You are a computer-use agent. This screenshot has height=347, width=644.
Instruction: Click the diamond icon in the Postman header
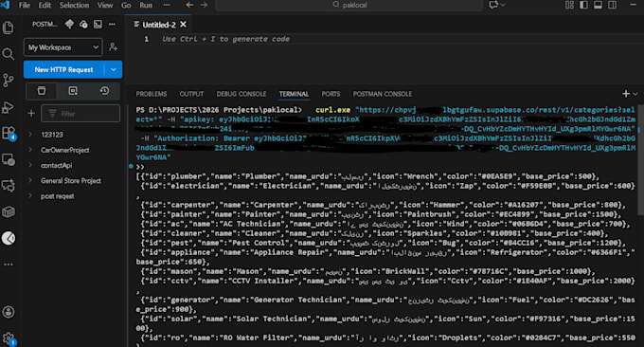[x=69, y=25]
